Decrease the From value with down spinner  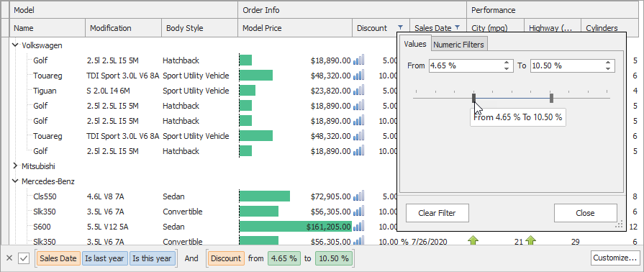[x=507, y=68]
